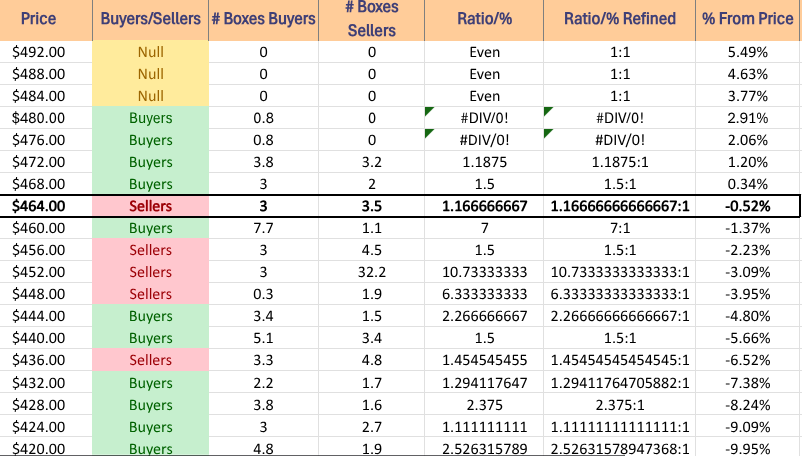This screenshot has height=456, width=802.
Task: Click the error indicator on $476.00 Ratio/% cell
Action: pyautogui.click(x=429, y=133)
